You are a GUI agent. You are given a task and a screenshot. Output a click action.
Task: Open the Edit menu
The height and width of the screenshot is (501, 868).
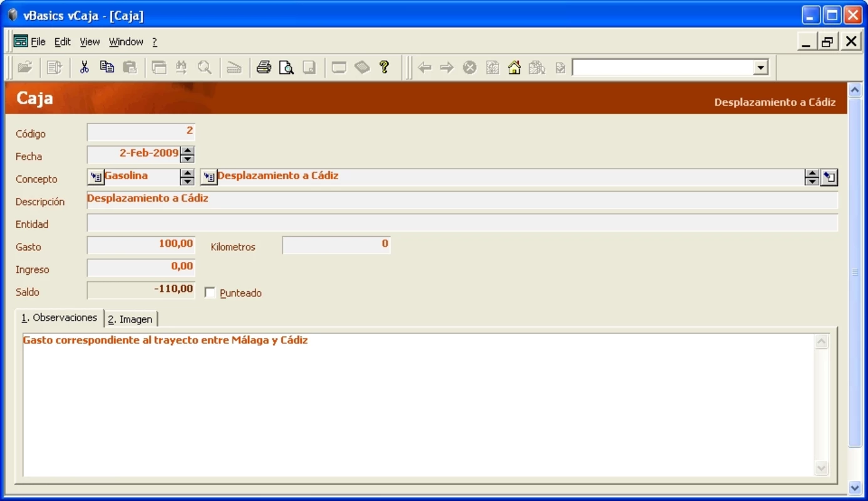pos(63,42)
